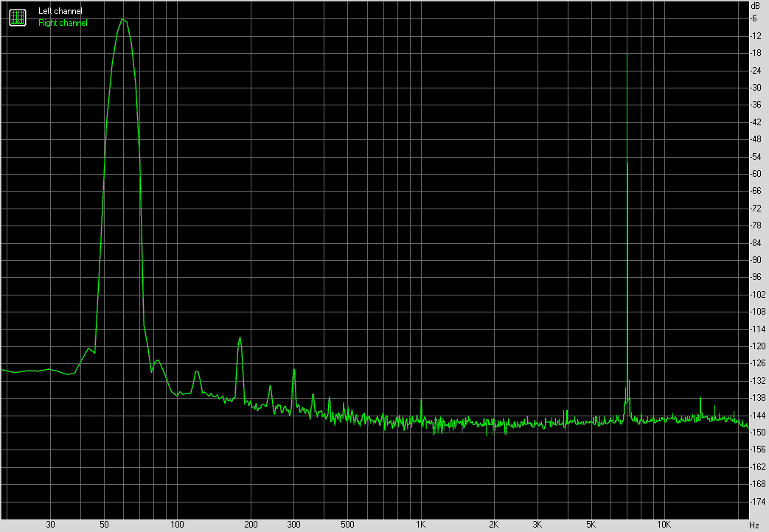Click the -108 dB axis label
The height and width of the screenshot is (532, 769).
(758, 312)
